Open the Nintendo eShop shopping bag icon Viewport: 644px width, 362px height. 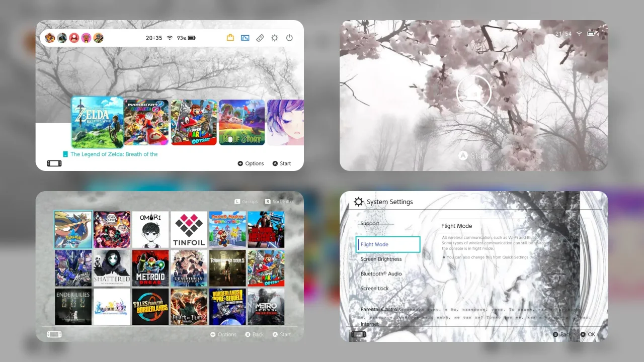click(230, 38)
